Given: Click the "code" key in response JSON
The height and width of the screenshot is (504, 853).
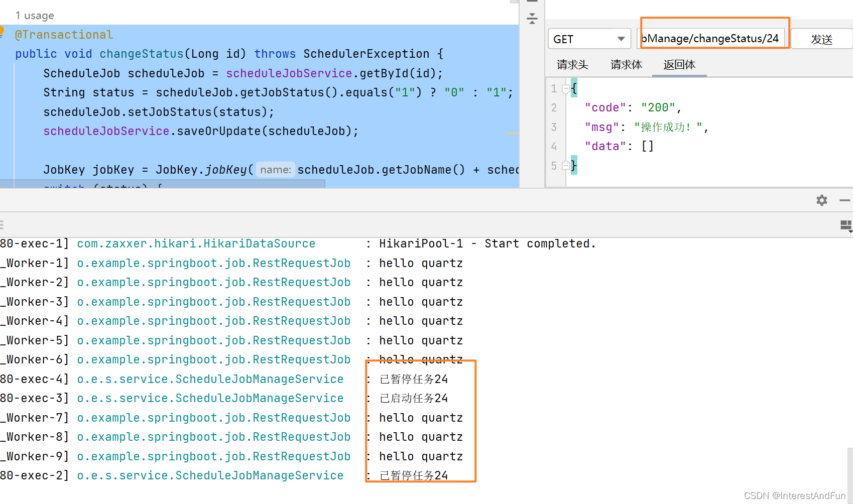Looking at the screenshot, I should click(x=605, y=107).
